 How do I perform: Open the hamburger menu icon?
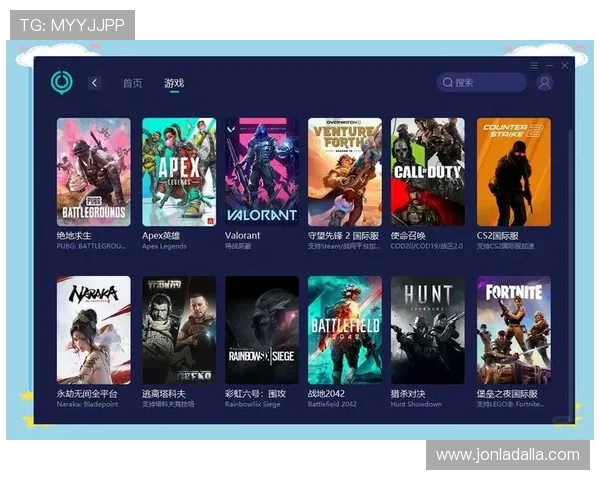coord(535,65)
